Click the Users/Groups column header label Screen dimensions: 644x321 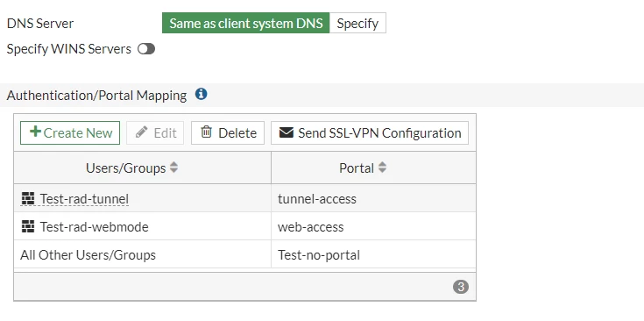click(x=125, y=168)
